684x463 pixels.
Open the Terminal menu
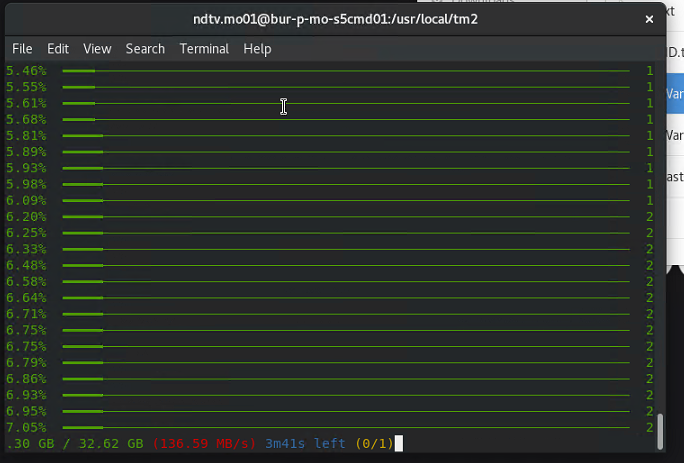pos(204,48)
